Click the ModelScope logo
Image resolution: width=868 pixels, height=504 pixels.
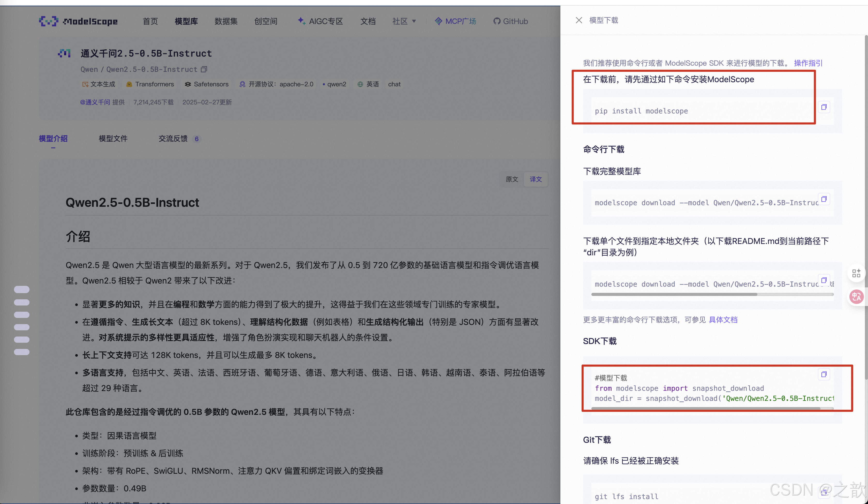pos(78,21)
